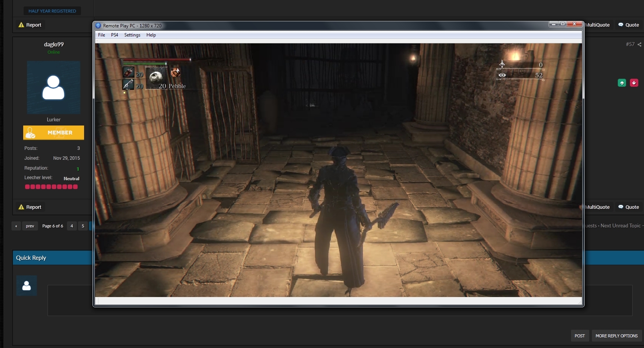Screen dimensions: 644x348
Task: Click Quote on the post above #57
Action: click(x=628, y=25)
